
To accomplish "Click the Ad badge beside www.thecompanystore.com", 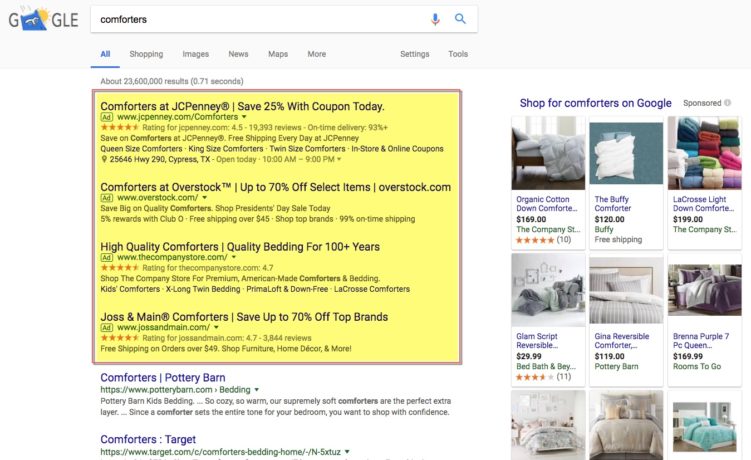I will coord(106,257).
